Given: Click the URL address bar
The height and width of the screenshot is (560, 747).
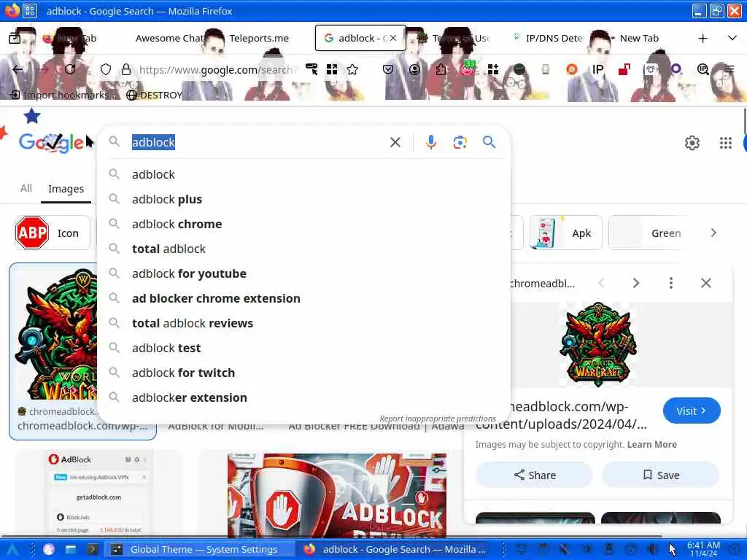Looking at the screenshot, I should (217, 69).
